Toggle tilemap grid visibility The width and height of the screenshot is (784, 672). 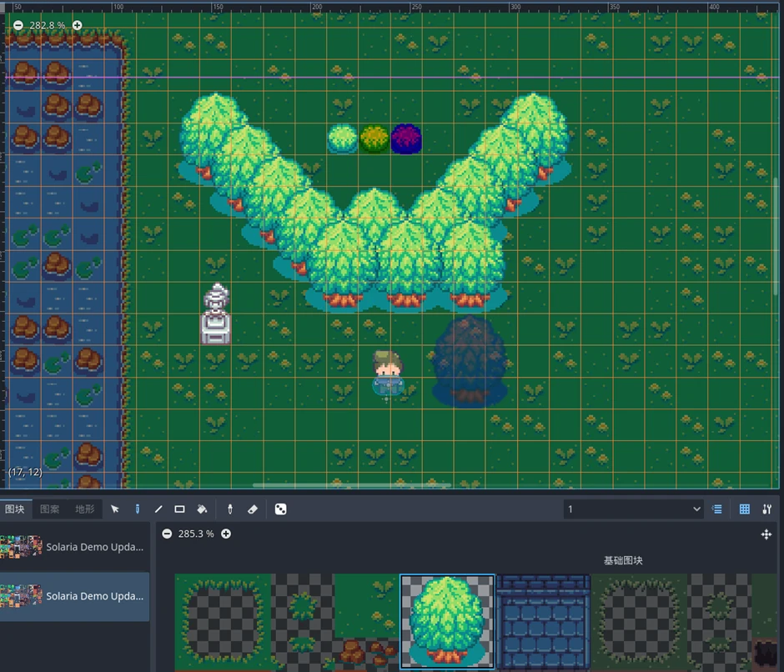click(745, 509)
